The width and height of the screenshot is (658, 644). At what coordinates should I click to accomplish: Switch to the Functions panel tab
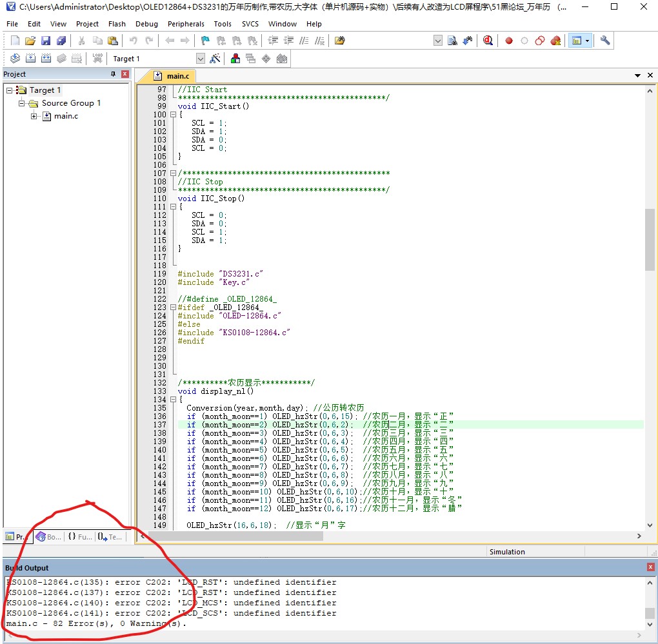tap(80, 536)
